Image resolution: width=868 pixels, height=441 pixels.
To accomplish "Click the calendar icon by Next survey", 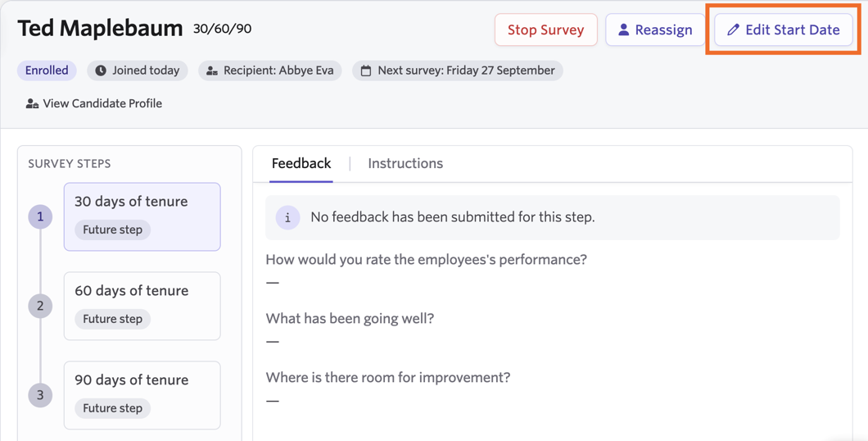I will coord(366,71).
